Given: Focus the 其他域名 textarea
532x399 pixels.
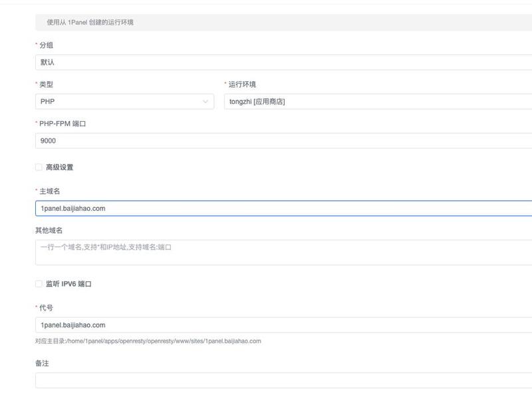Looking at the screenshot, I should [284, 253].
